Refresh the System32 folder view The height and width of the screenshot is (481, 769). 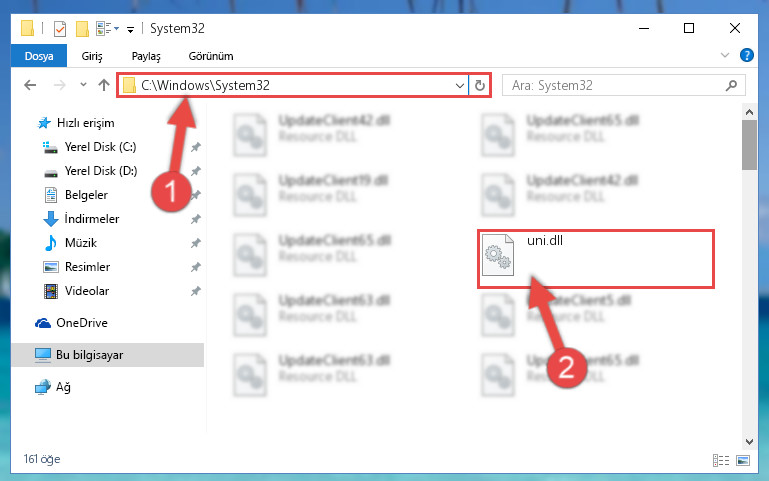(480, 85)
